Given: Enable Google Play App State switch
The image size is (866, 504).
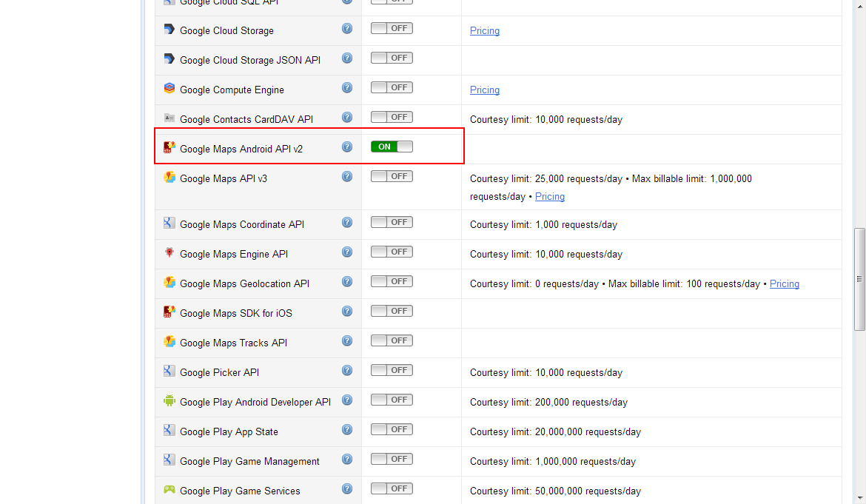Looking at the screenshot, I should click(392, 429).
